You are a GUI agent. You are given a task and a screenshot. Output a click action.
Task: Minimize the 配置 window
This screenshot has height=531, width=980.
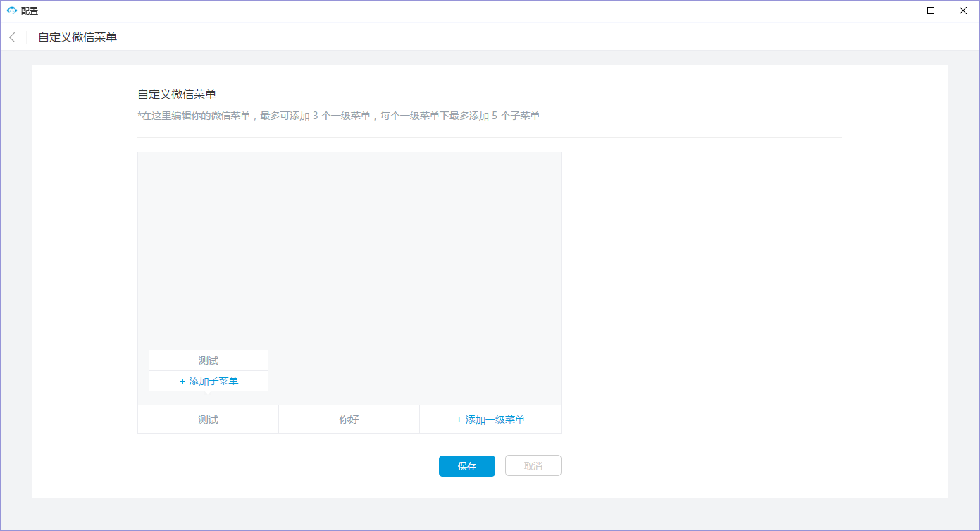899,11
